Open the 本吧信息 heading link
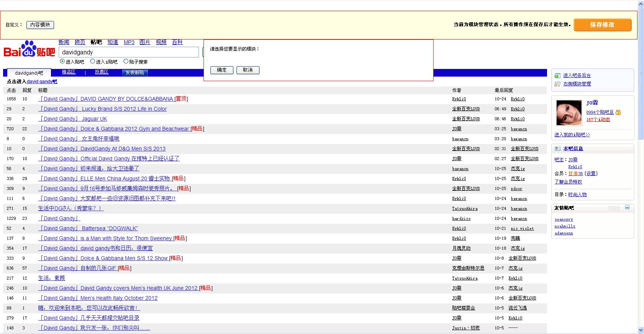This screenshot has height=334, width=644. [573, 149]
